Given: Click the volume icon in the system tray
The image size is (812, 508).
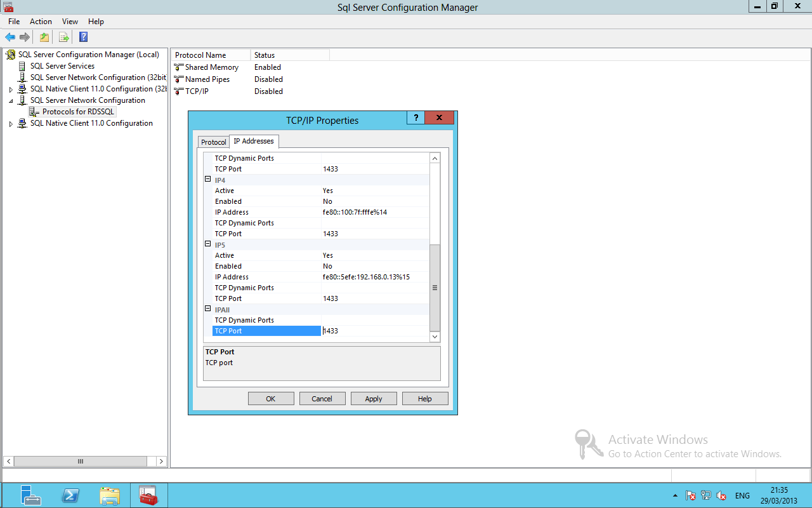Looking at the screenshot, I should (721, 495).
